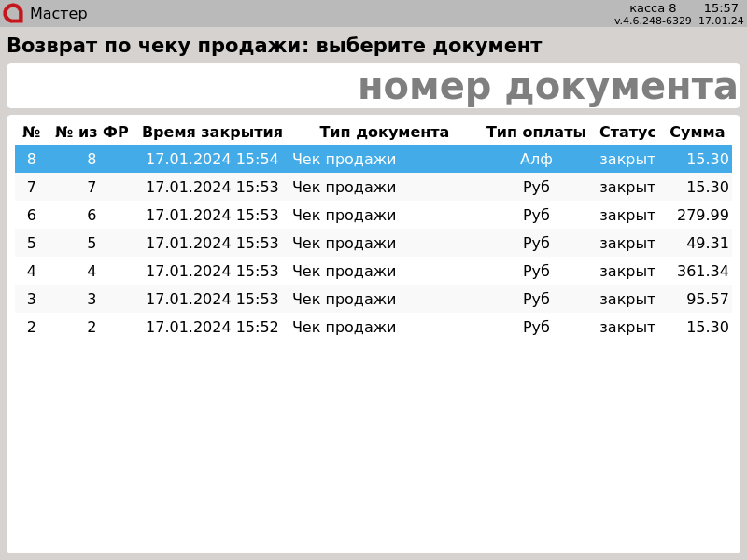Viewport: 747px width, 560px height.
Task: Click the 15:57 clock in header
Action: pyautogui.click(x=721, y=8)
